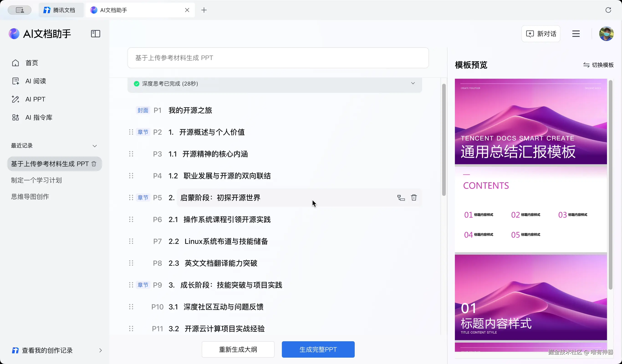Open AI PPT in the sidebar menu
The height and width of the screenshot is (364, 622).
(35, 99)
